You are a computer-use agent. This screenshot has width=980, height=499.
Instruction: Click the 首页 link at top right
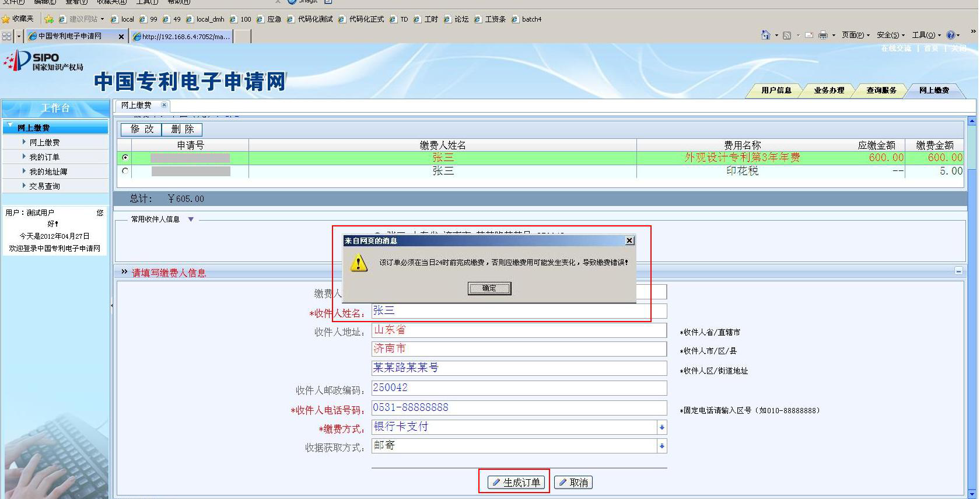[931, 48]
